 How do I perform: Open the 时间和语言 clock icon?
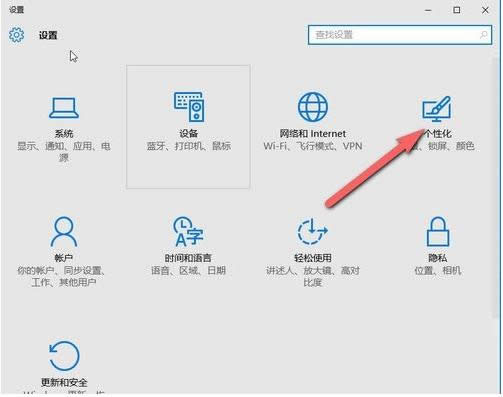188,231
